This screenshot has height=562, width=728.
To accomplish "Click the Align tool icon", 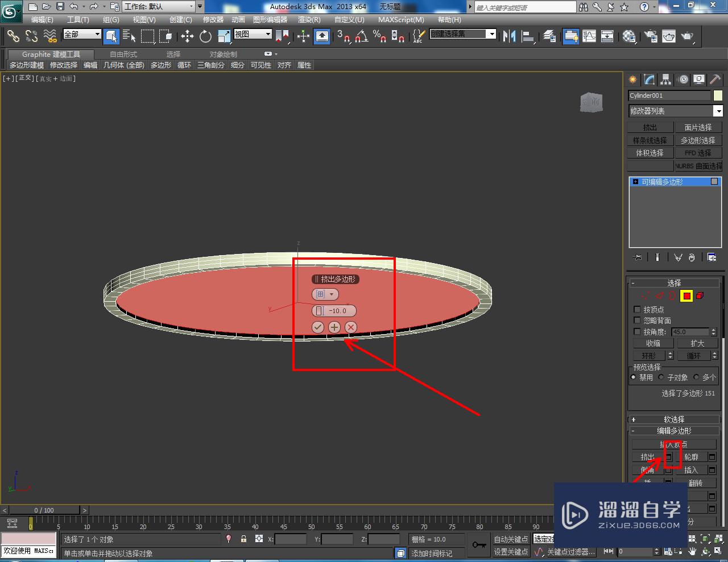I will (x=528, y=36).
